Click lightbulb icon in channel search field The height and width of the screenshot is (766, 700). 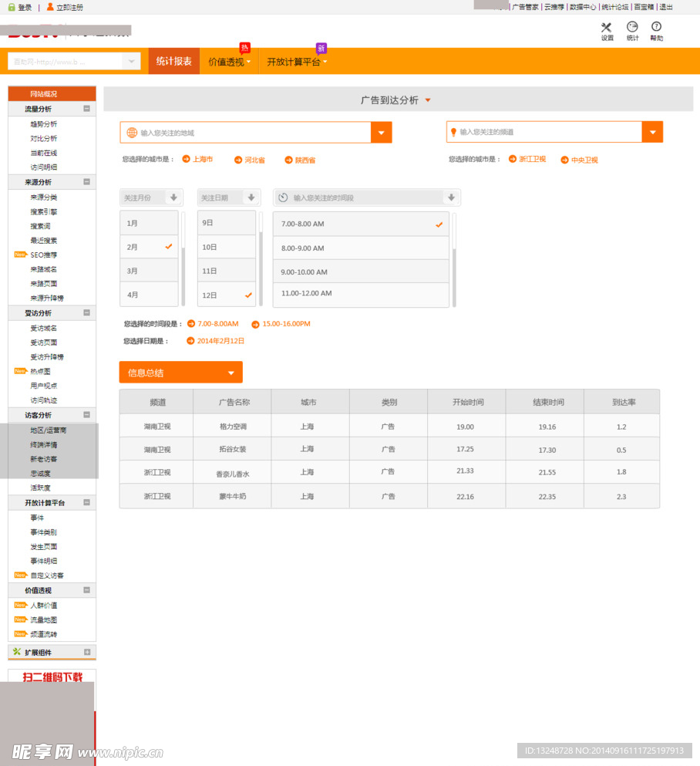click(x=453, y=132)
